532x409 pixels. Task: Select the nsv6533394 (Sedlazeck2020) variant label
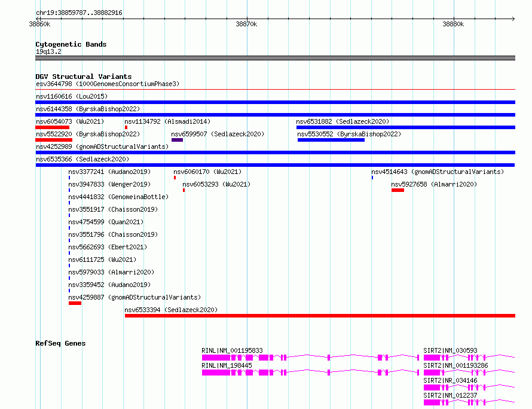171,310
